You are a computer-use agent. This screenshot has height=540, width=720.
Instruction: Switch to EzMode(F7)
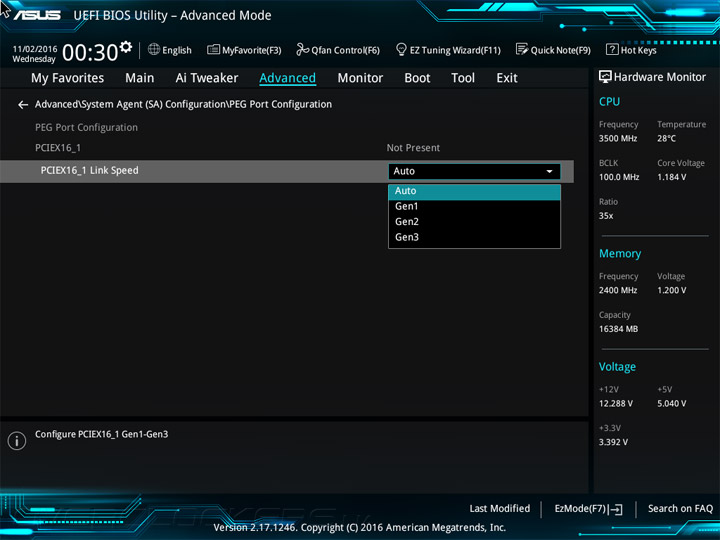[x=588, y=509]
